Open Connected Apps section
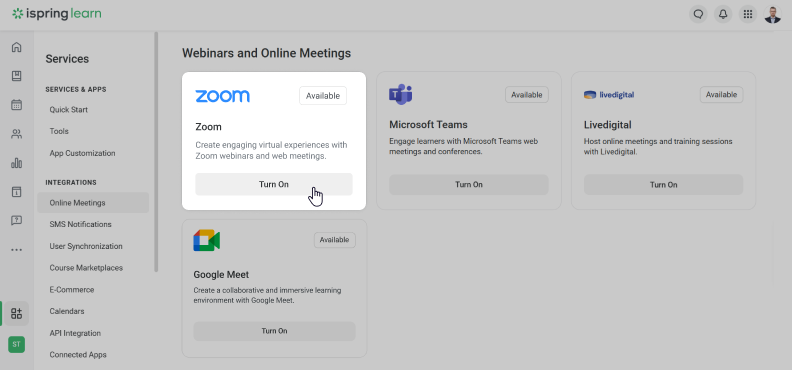 (78, 355)
